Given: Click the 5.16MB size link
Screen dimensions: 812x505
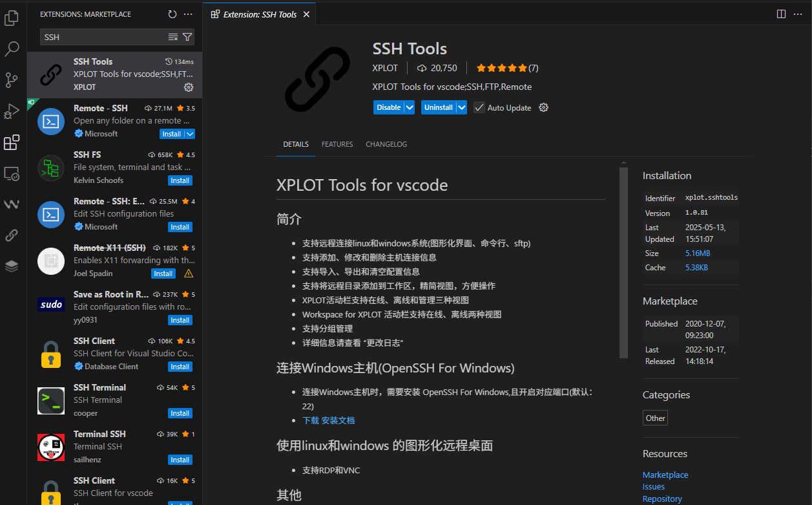Looking at the screenshot, I should [698, 253].
